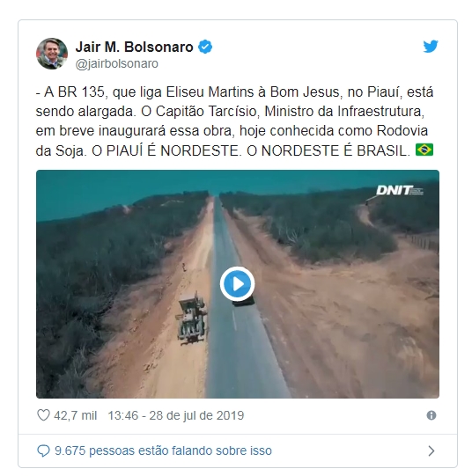472x476 pixels.
Task: Click the Brazil flag emoji
Action: click(x=424, y=150)
